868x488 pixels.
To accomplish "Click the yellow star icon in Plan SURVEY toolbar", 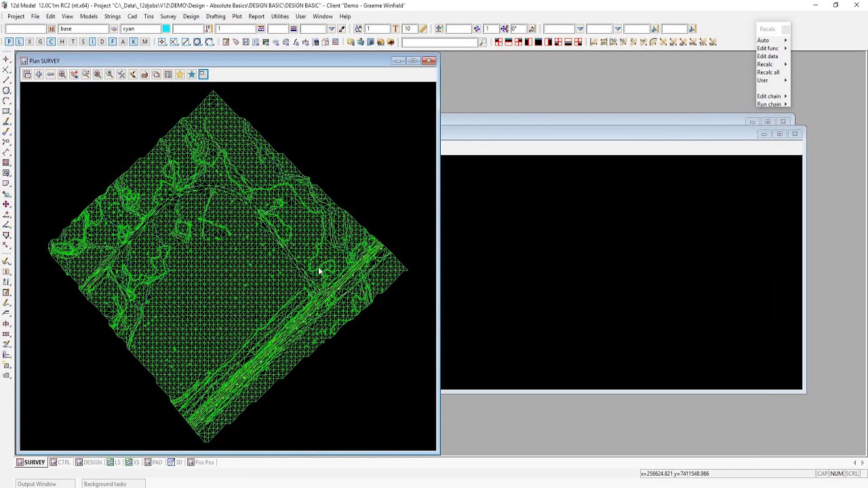I will point(180,75).
